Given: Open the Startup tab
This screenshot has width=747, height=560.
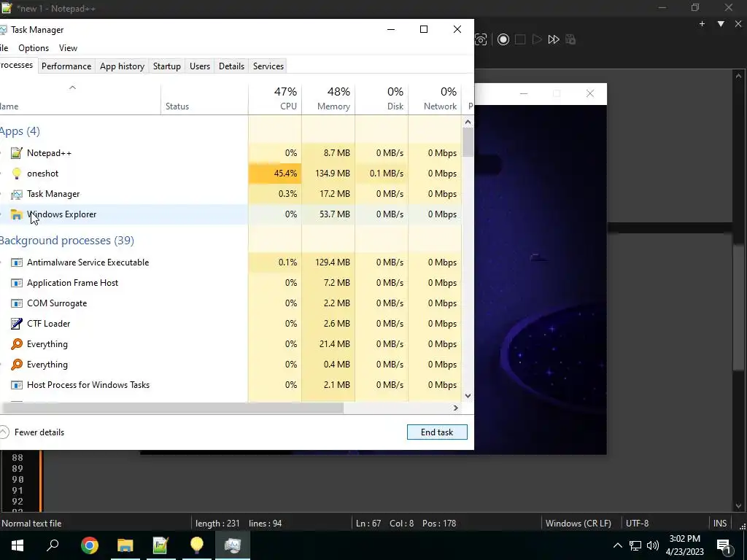Looking at the screenshot, I should click(167, 66).
